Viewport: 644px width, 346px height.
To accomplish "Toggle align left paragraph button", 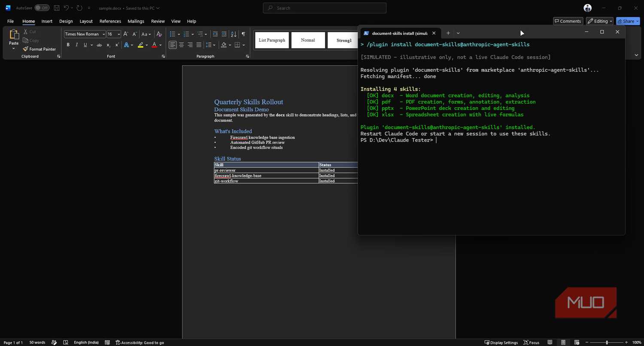I will click(x=173, y=45).
